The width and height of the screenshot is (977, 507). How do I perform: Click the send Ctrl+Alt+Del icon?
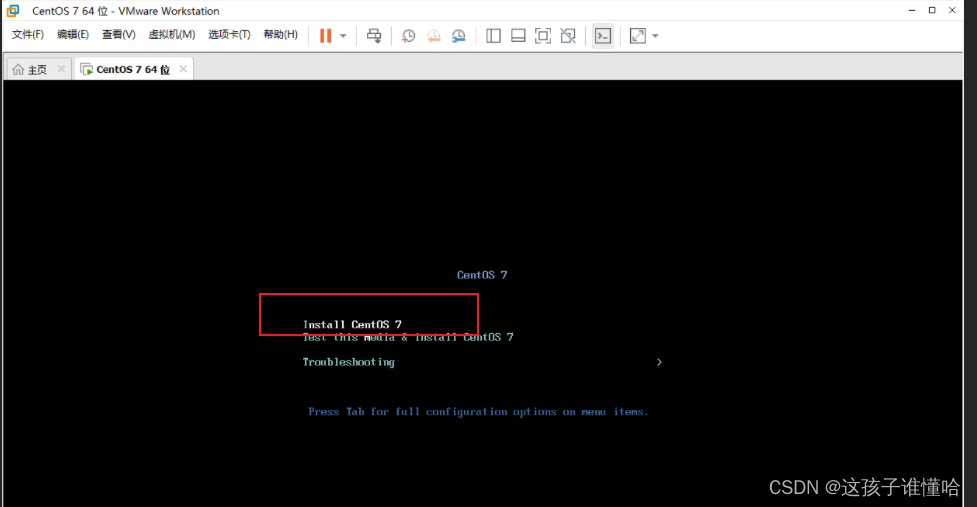coord(374,36)
